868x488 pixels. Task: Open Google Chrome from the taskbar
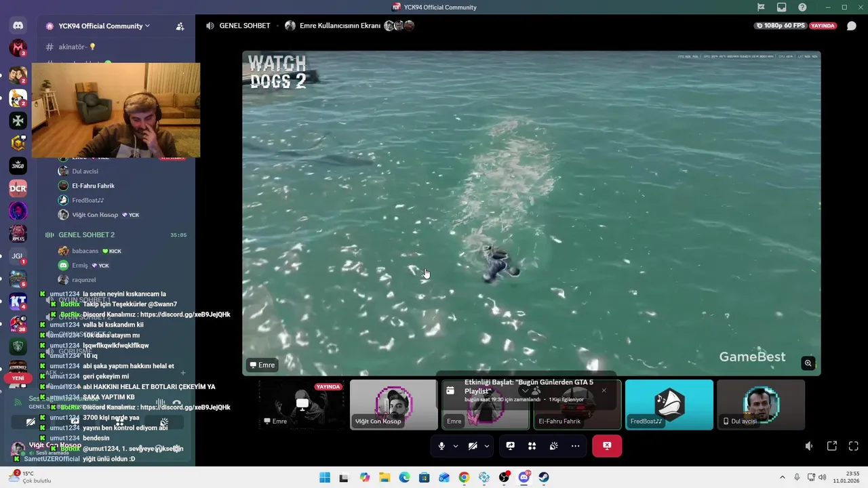(x=464, y=477)
